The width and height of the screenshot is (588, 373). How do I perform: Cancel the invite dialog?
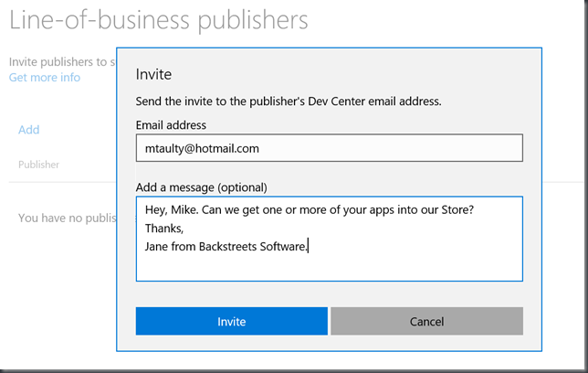coord(426,321)
